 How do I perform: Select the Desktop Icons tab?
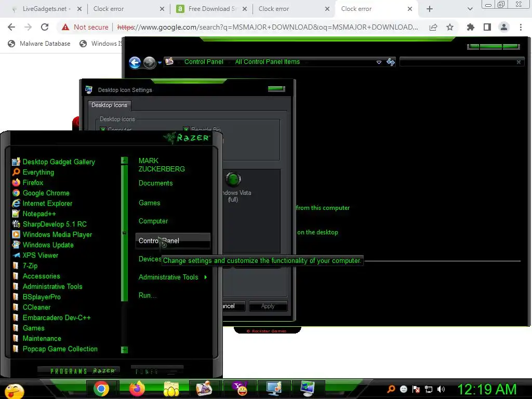[109, 105]
